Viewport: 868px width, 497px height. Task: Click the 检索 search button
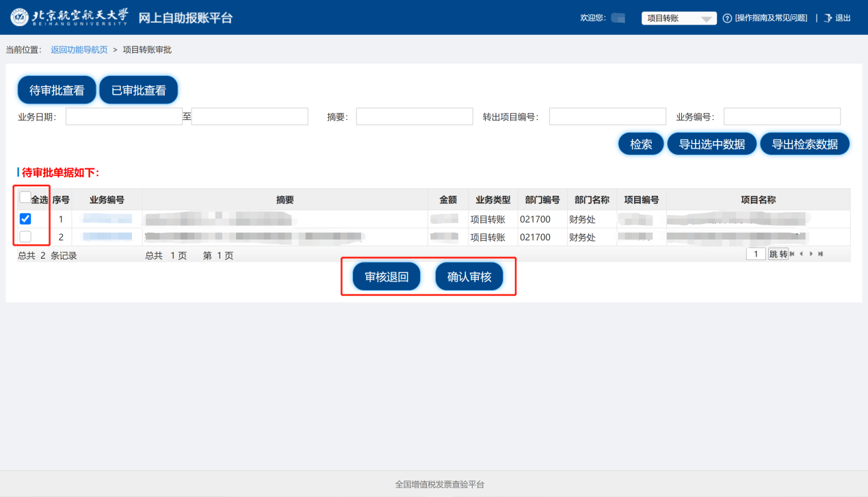click(641, 144)
